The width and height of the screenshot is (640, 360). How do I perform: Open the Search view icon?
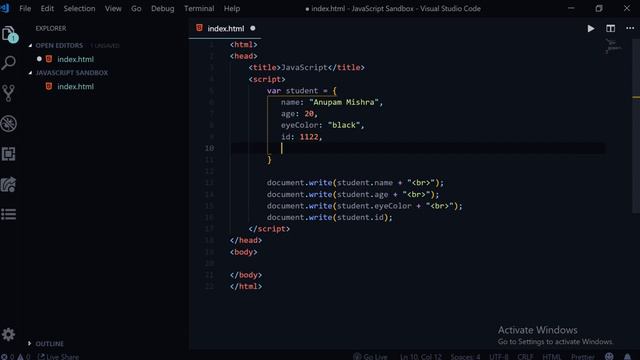click(9, 63)
